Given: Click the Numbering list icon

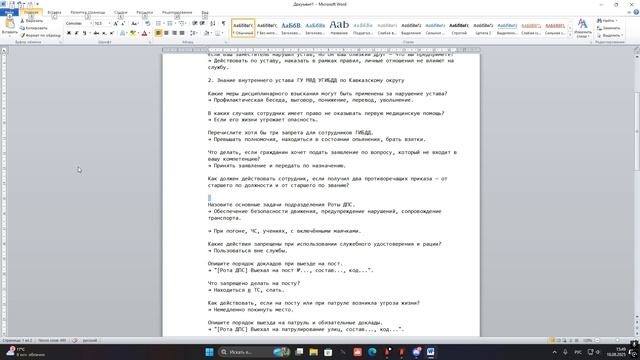Looking at the screenshot, I should click(170, 24).
